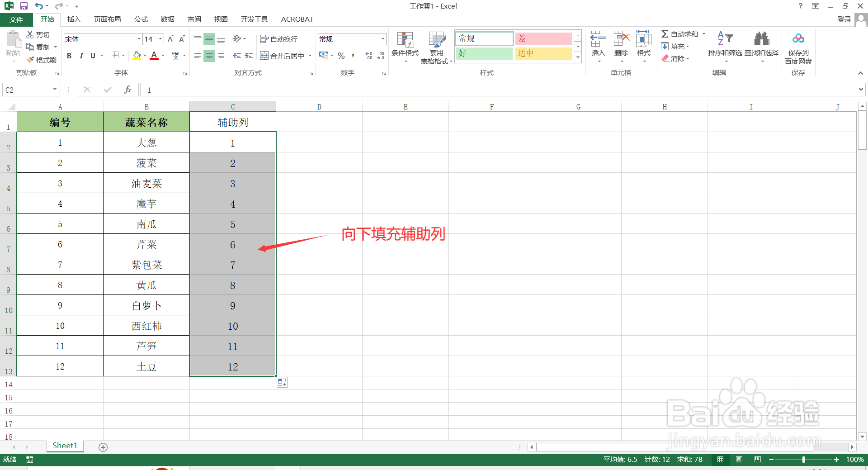Expand the AutoSum (自动求和) dropdown arrow
Viewport: 868px width, 470px height.
tap(704, 34)
